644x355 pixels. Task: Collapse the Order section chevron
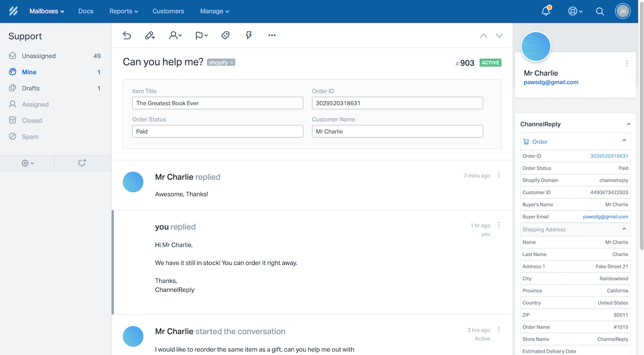pyautogui.click(x=624, y=141)
